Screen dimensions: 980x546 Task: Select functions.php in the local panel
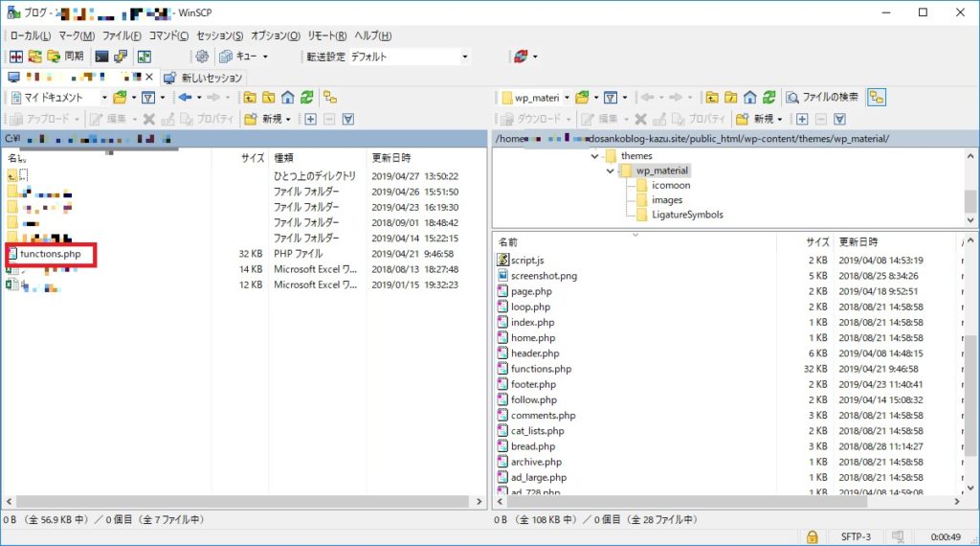(50, 254)
